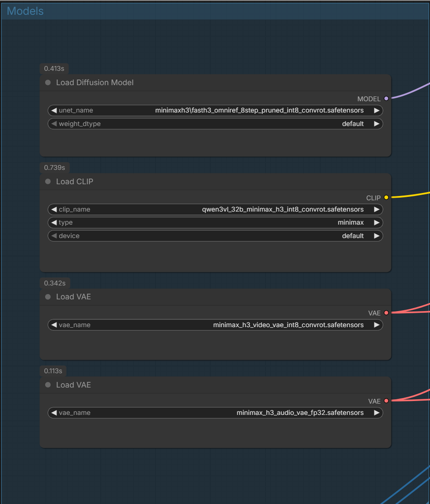Select next audio VAE file with right arrow
This screenshot has width=430, height=504.
pos(377,413)
